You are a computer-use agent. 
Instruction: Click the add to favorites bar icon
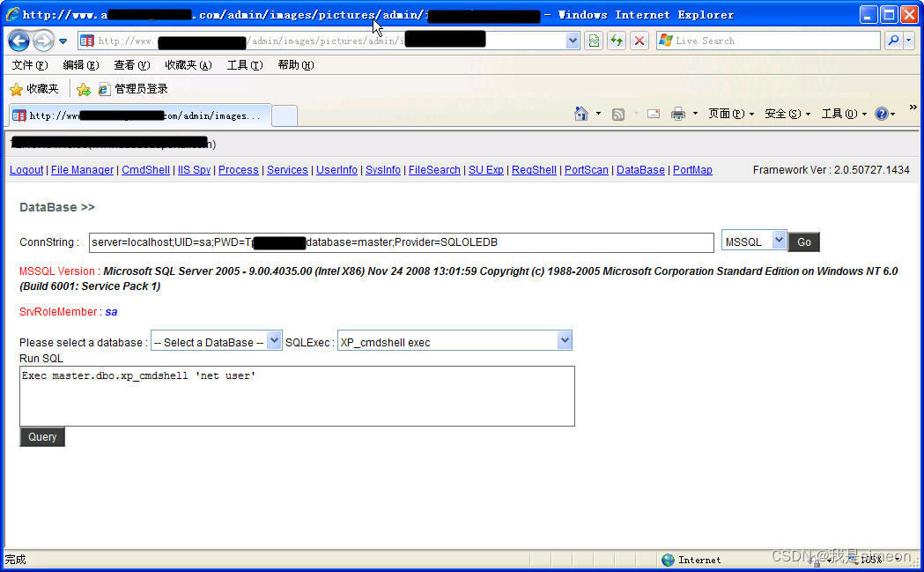click(x=84, y=89)
